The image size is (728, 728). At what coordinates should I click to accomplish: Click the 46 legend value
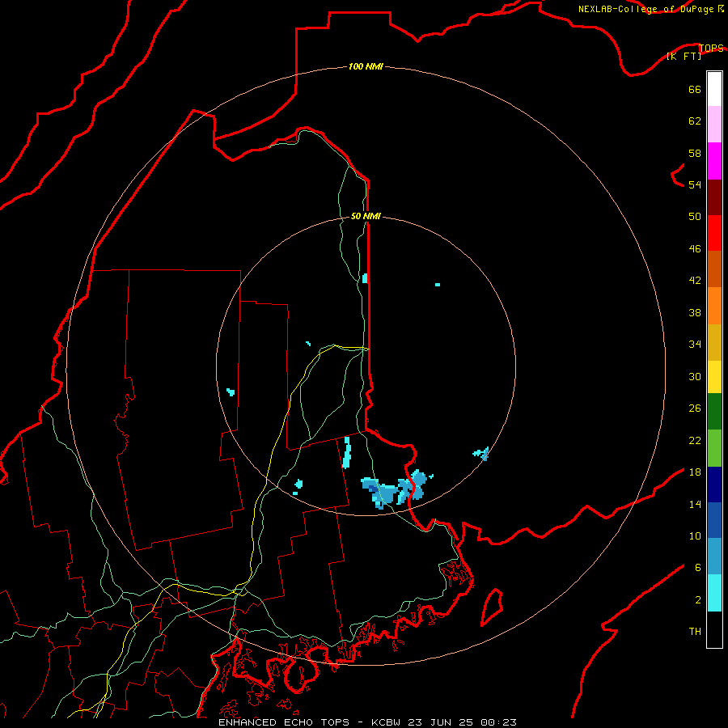(x=695, y=248)
